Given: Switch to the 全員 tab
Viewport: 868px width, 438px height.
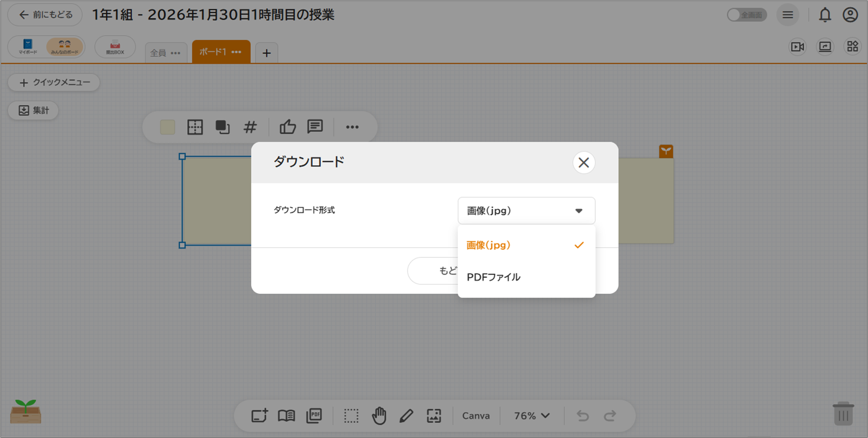Looking at the screenshot, I should (159, 53).
